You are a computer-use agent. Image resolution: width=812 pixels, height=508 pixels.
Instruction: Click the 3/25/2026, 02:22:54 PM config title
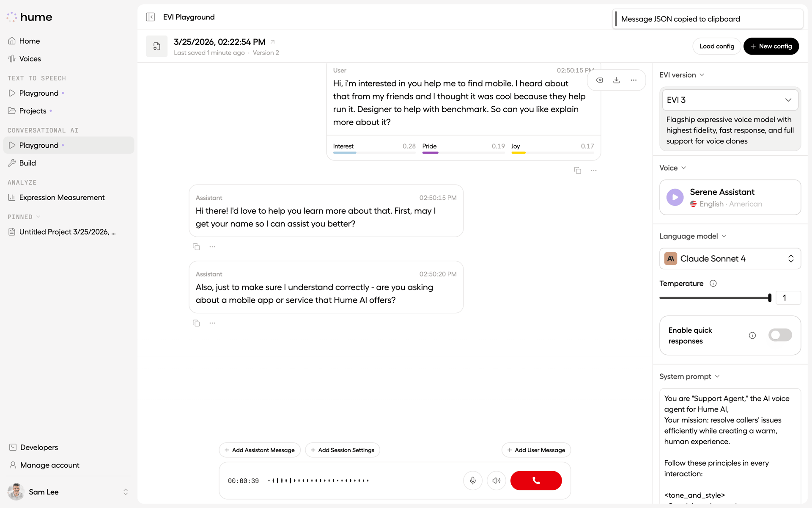click(219, 42)
